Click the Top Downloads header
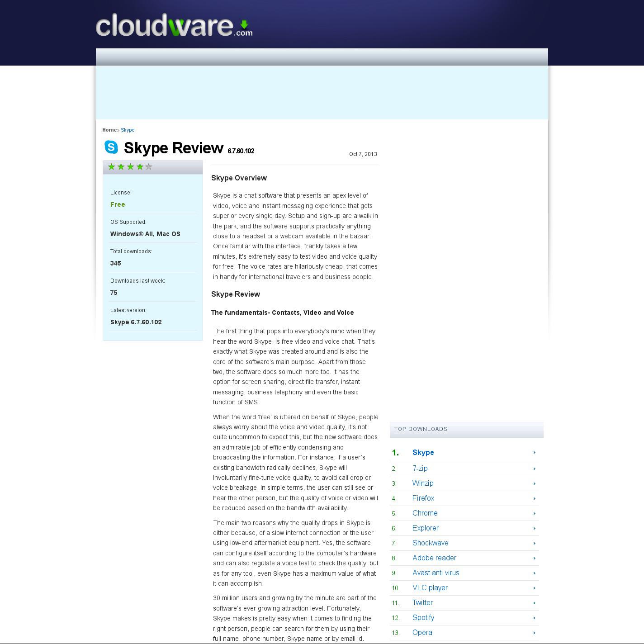 coord(421,429)
